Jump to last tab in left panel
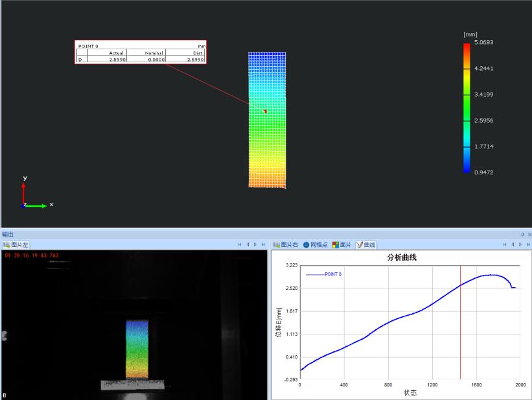This screenshot has width=532, height=400. 262,245
